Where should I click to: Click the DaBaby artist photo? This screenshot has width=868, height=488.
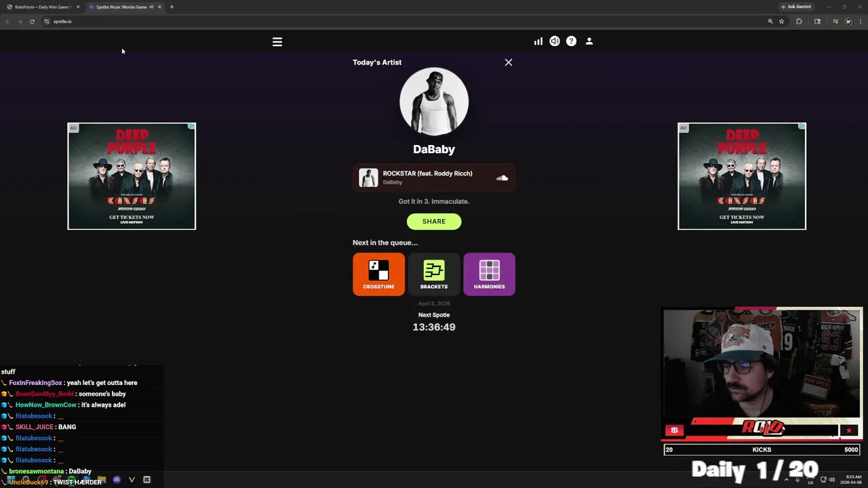click(434, 102)
